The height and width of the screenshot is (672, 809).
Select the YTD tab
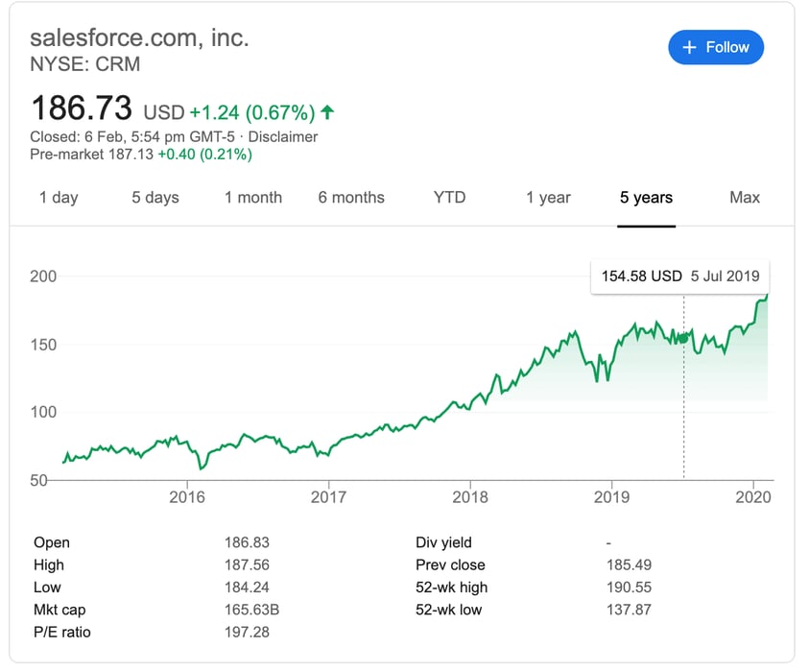click(449, 197)
